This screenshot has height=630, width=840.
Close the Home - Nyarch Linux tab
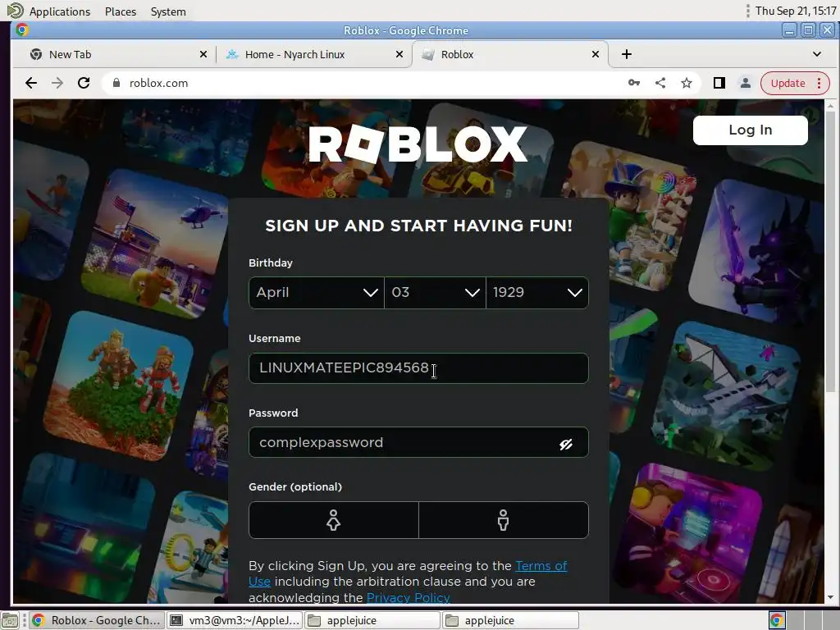click(x=399, y=54)
